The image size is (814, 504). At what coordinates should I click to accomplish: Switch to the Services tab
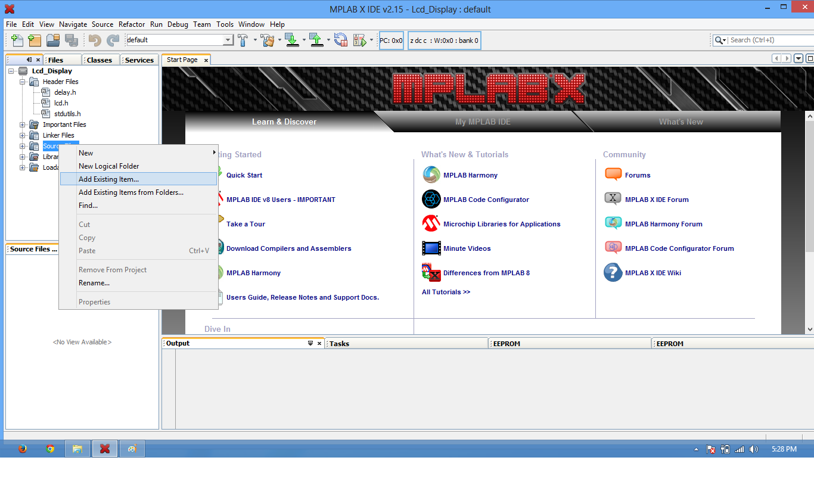point(139,60)
